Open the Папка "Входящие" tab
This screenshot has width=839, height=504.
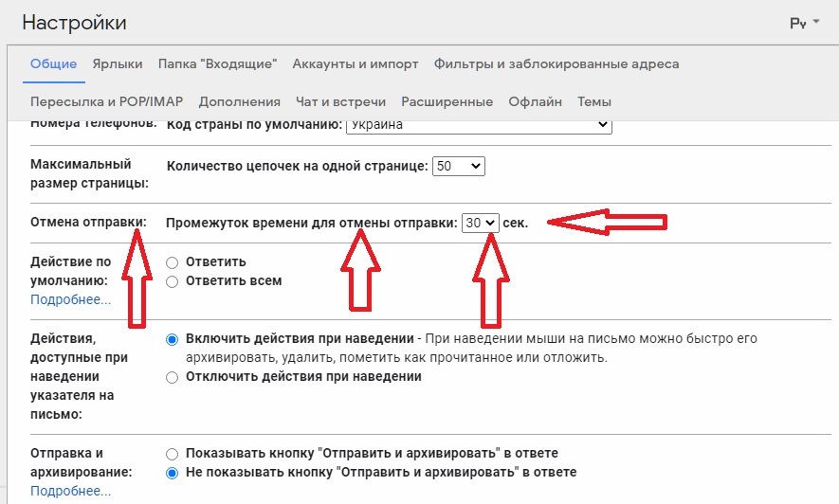click(x=217, y=64)
